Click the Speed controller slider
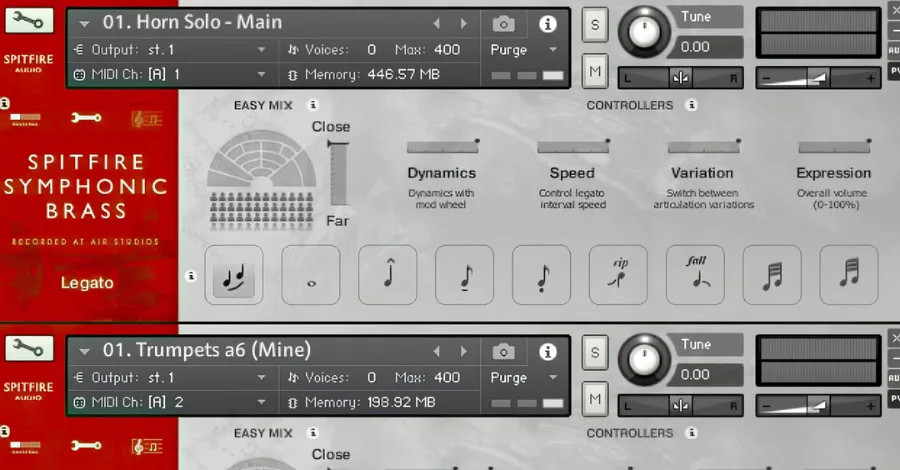900x470 pixels. (573, 147)
